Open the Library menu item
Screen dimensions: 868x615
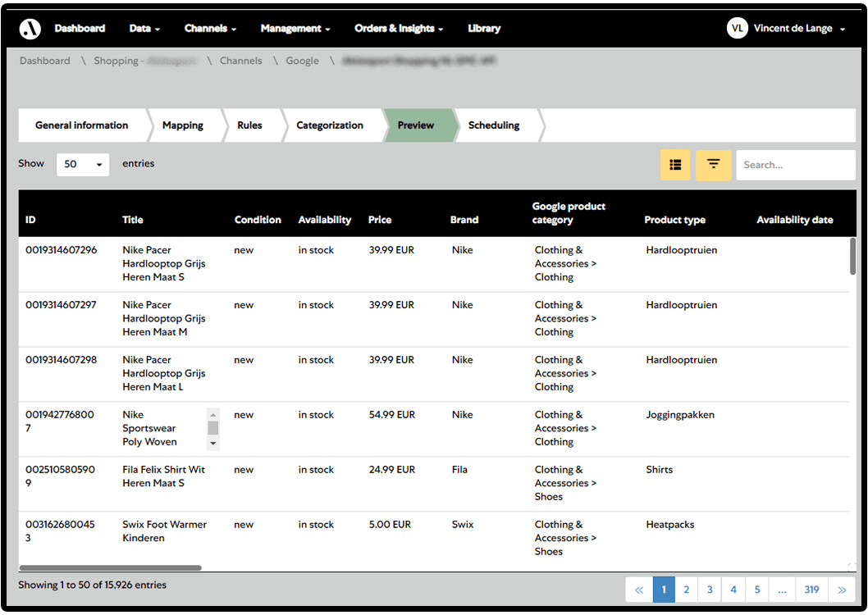[x=484, y=28]
